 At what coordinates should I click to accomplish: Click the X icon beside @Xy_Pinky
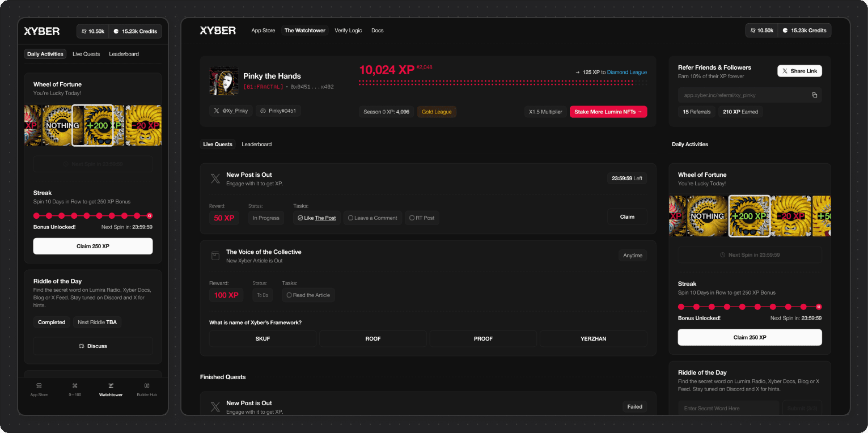(217, 111)
